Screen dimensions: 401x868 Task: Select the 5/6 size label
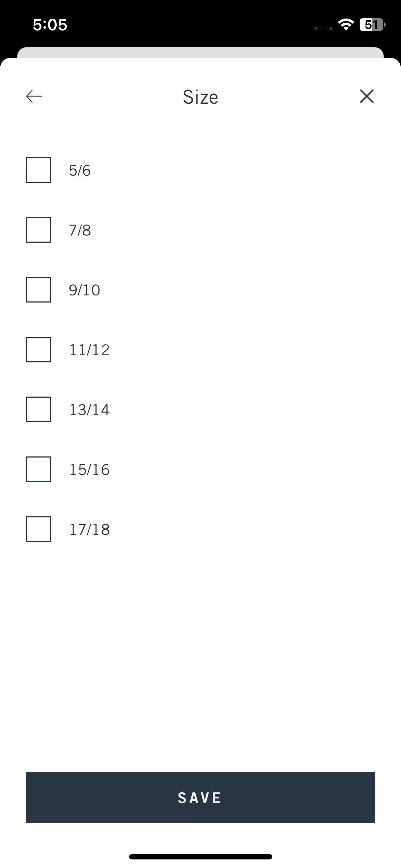[x=80, y=170]
